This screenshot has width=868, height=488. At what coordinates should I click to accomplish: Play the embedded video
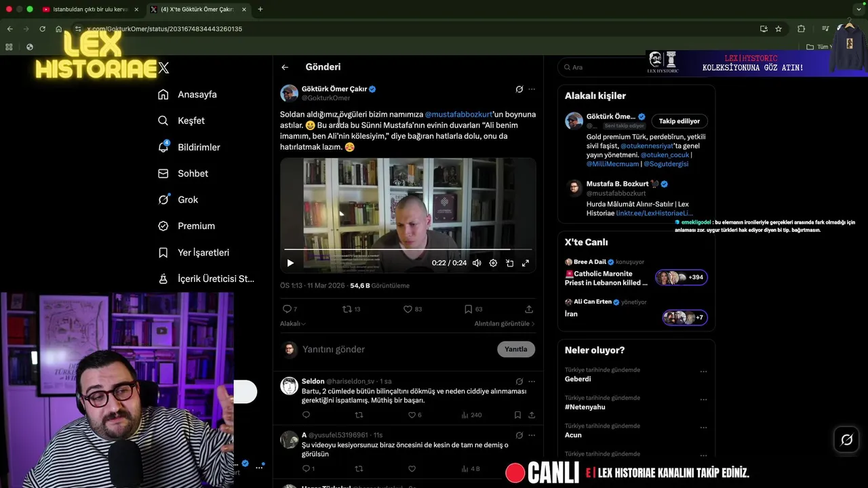coord(290,263)
